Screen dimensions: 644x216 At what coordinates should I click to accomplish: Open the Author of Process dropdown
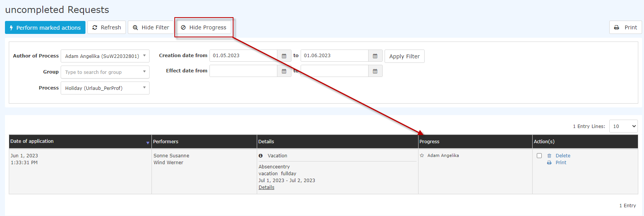pos(105,56)
